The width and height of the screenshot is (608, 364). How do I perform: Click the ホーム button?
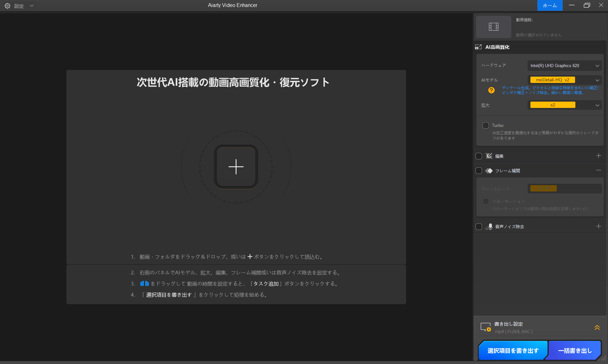coord(550,5)
